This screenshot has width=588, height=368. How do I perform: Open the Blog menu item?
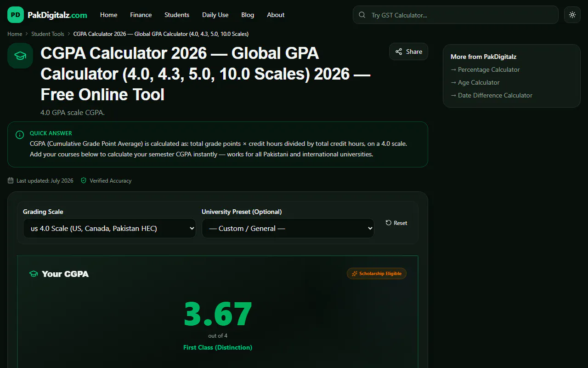pyautogui.click(x=248, y=15)
